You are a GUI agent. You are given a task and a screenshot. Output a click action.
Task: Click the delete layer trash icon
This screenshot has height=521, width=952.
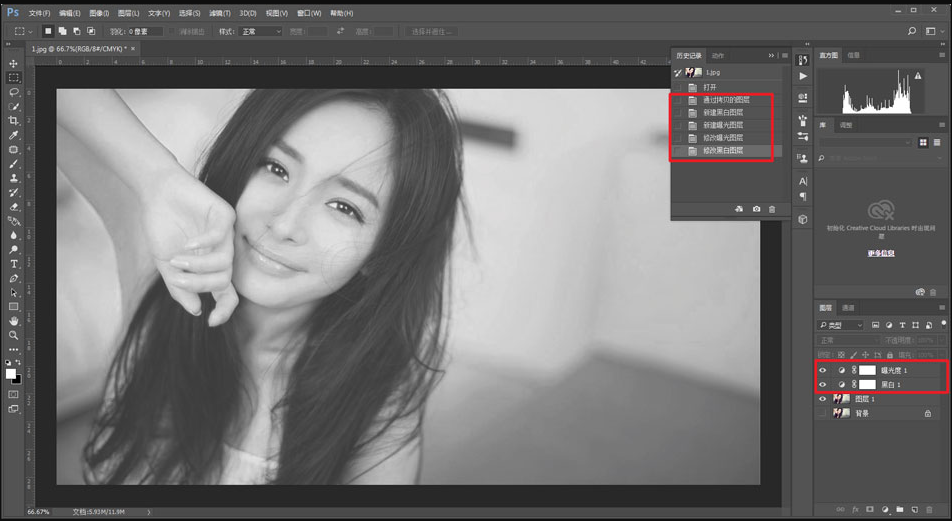928,510
